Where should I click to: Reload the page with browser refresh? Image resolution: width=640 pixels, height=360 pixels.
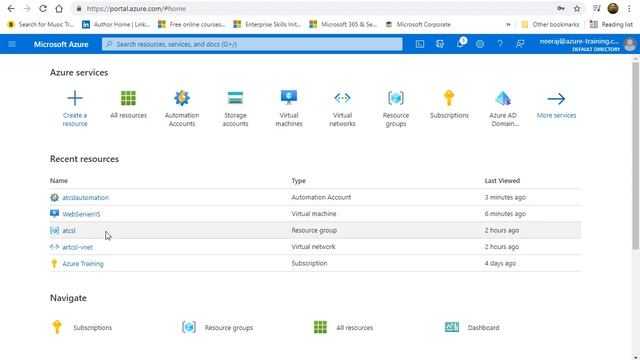(x=43, y=9)
